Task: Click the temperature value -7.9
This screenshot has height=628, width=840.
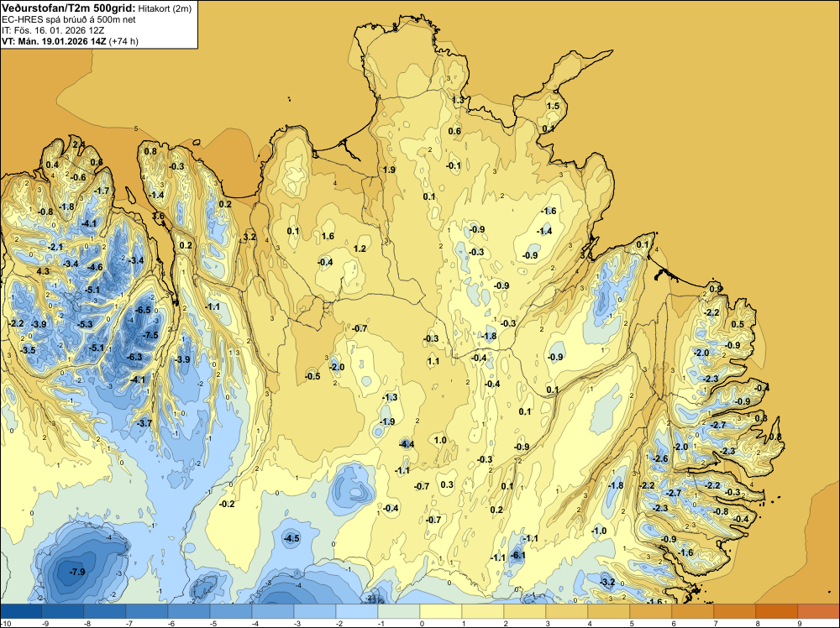Action: click(77, 572)
